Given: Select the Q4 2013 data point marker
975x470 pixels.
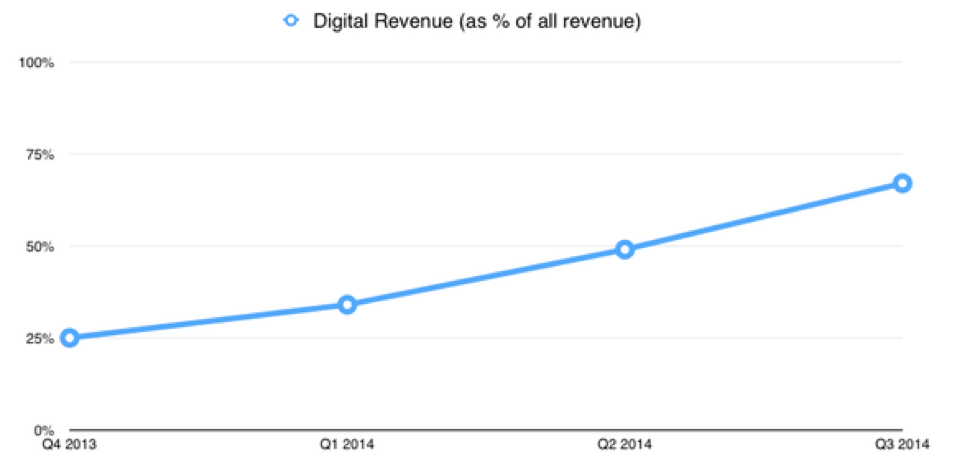Looking at the screenshot, I should 69,338.
